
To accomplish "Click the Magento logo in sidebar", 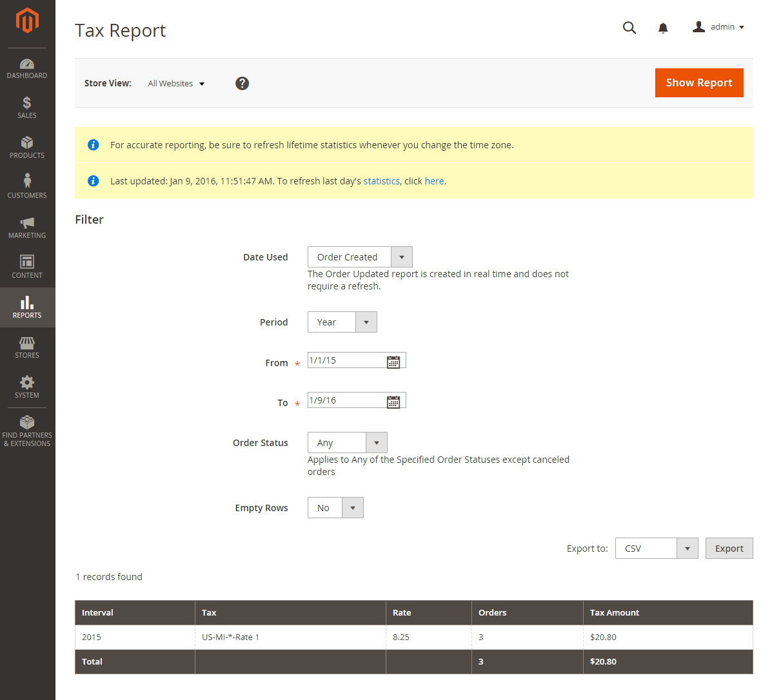I will (x=27, y=21).
